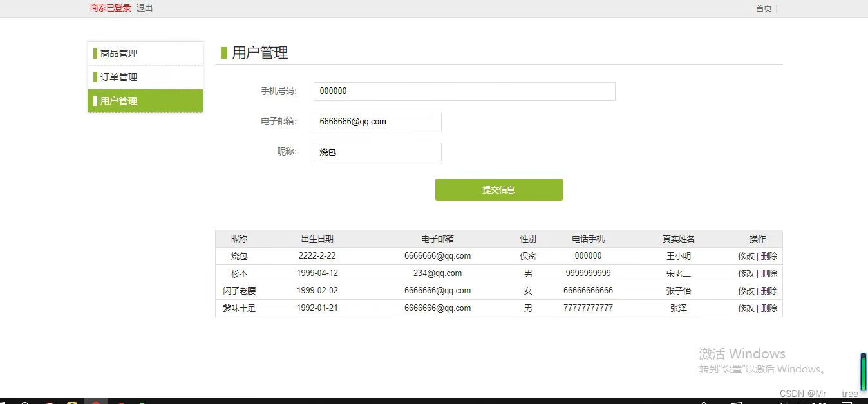Click 删除 for user 杉本
Image resolution: width=868 pixels, height=404 pixels.
coord(769,273)
